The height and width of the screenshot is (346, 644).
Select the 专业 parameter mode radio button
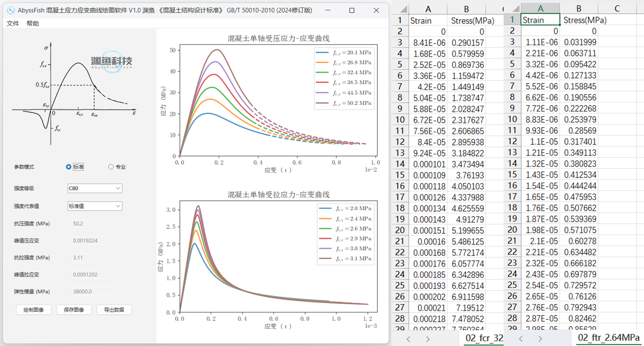click(111, 167)
